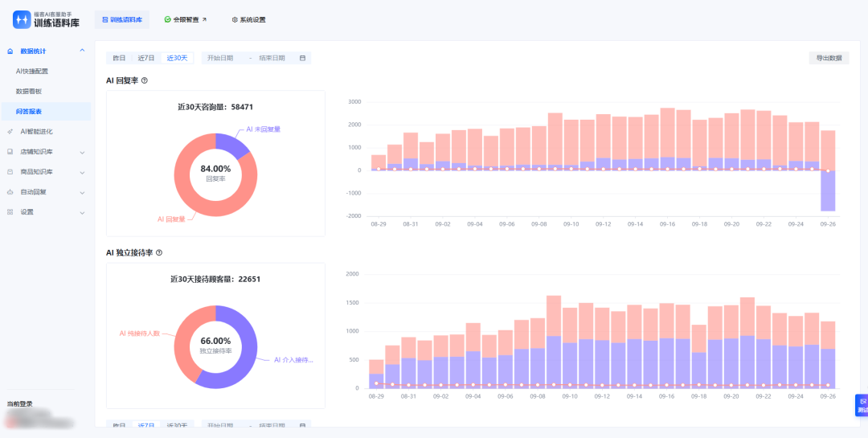Select the 近30天 time range

click(177, 58)
